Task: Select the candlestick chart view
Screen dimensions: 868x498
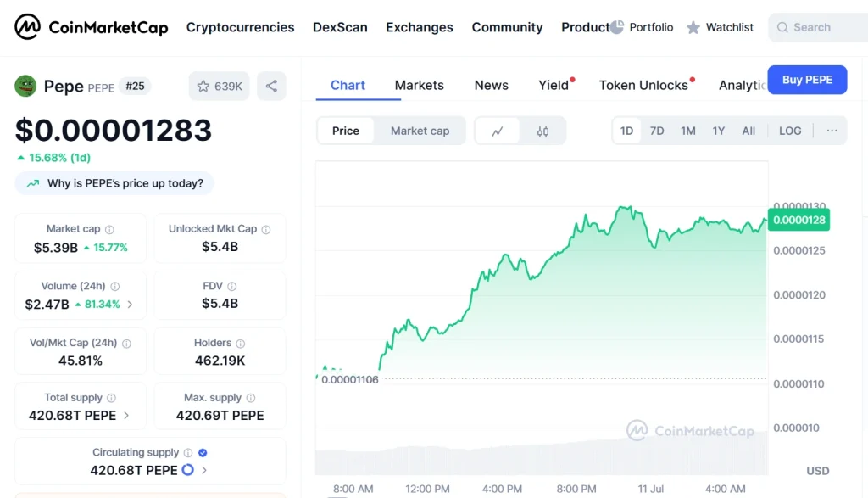Action: click(x=542, y=131)
